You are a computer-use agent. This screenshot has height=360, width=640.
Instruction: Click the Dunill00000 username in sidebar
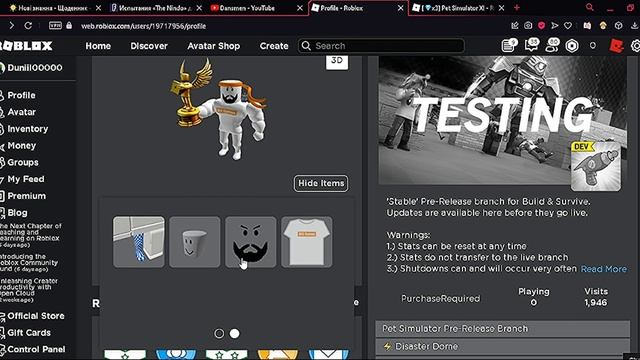(x=35, y=67)
